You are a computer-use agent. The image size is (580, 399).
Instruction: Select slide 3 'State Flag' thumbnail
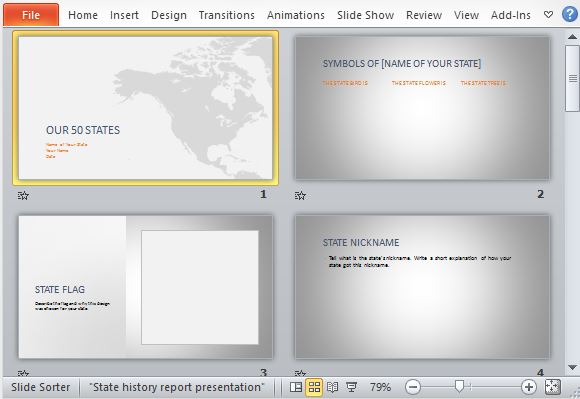click(x=145, y=287)
